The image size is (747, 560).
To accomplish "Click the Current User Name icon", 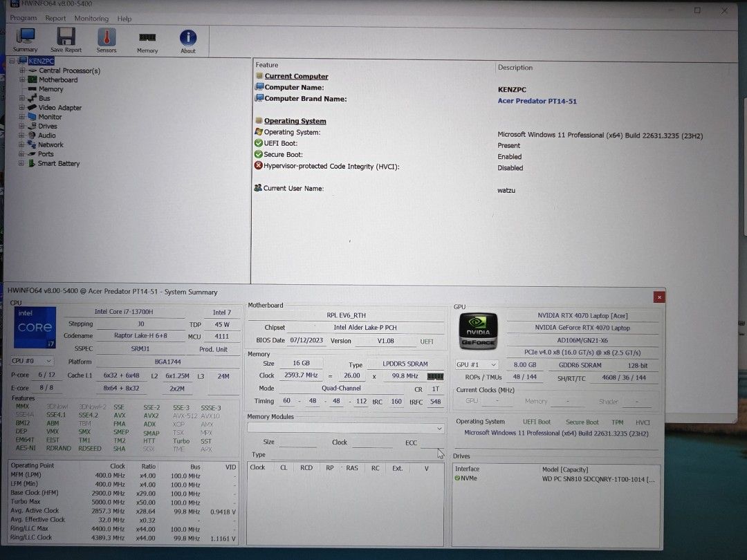I will click(258, 188).
